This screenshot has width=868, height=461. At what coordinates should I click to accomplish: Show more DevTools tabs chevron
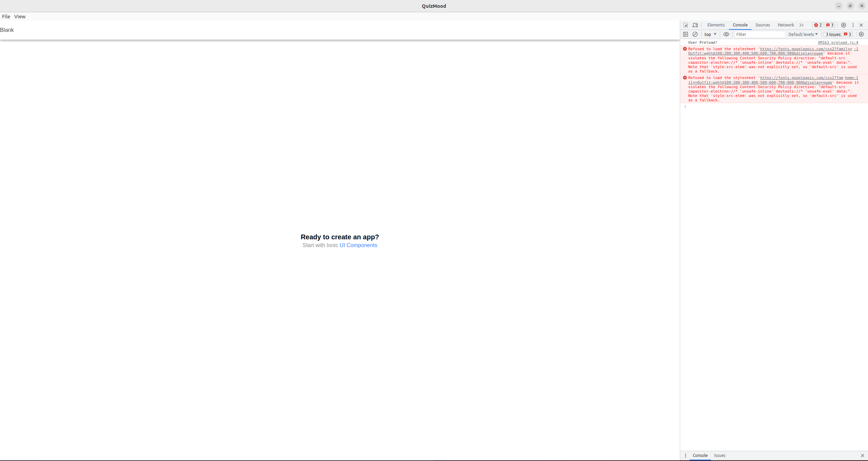802,25
